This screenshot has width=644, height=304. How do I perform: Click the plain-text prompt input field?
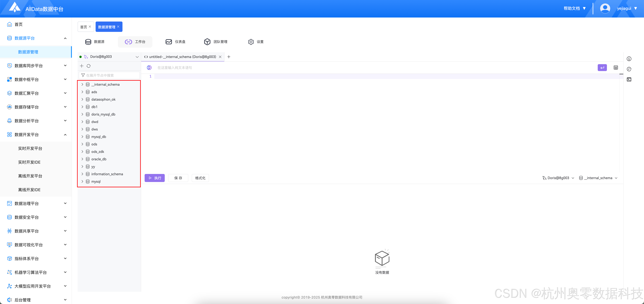click(x=375, y=68)
